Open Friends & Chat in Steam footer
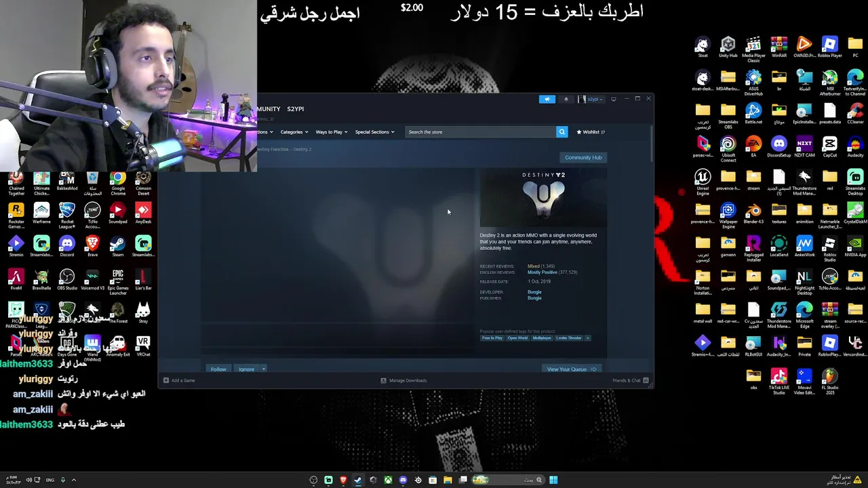Image resolution: width=868 pixels, height=488 pixels. 631,381
